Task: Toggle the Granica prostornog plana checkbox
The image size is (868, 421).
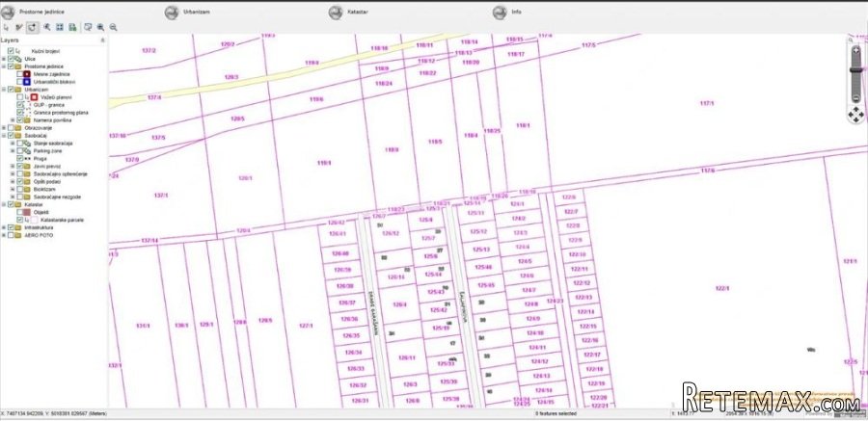Action: click(x=20, y=113)
